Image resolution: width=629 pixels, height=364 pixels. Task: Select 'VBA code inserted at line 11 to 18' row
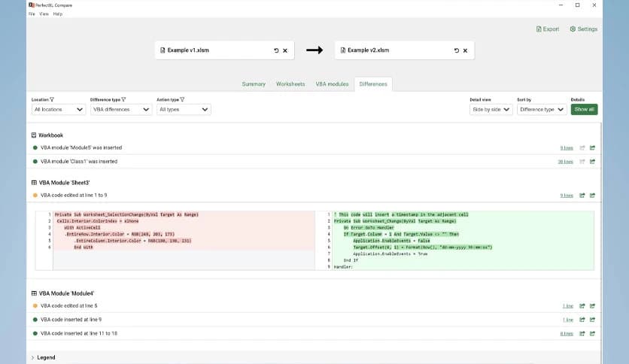[314, 333]
